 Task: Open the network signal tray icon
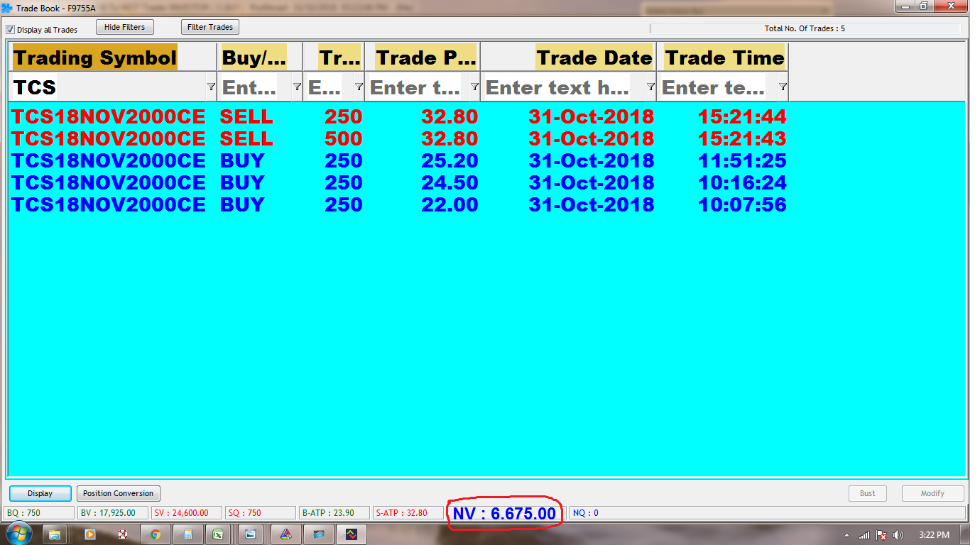864,534
